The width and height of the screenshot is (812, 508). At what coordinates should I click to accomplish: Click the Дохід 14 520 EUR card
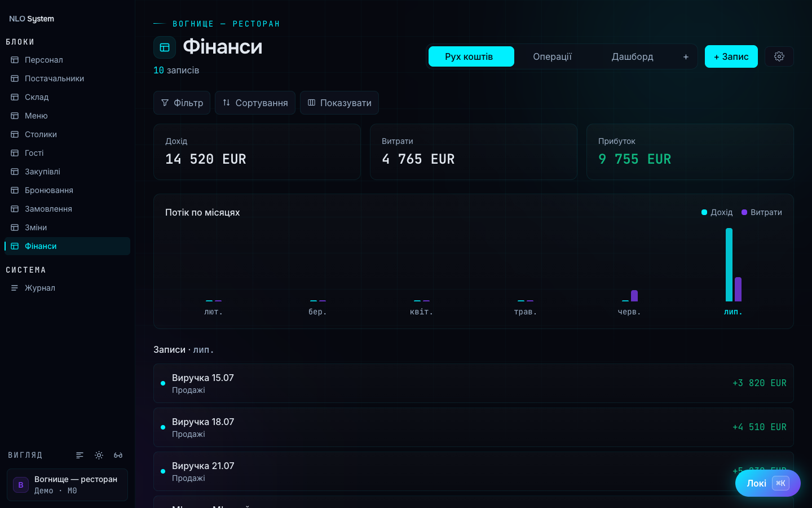[257, 152]
